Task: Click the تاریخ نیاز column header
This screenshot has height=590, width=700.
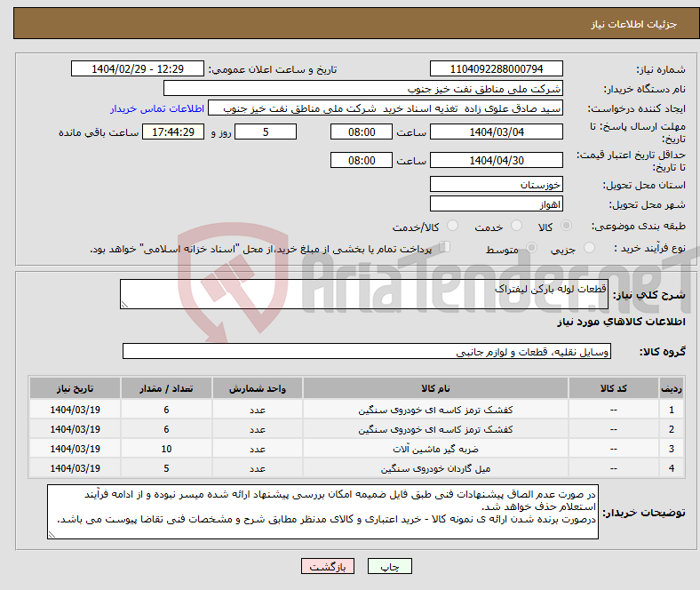Action: click(x=75, y=388)
